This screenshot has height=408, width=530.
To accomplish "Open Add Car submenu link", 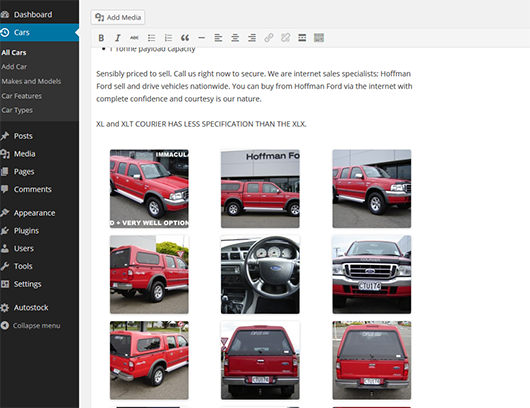I will pyautogui.click(x=14, y=67).
